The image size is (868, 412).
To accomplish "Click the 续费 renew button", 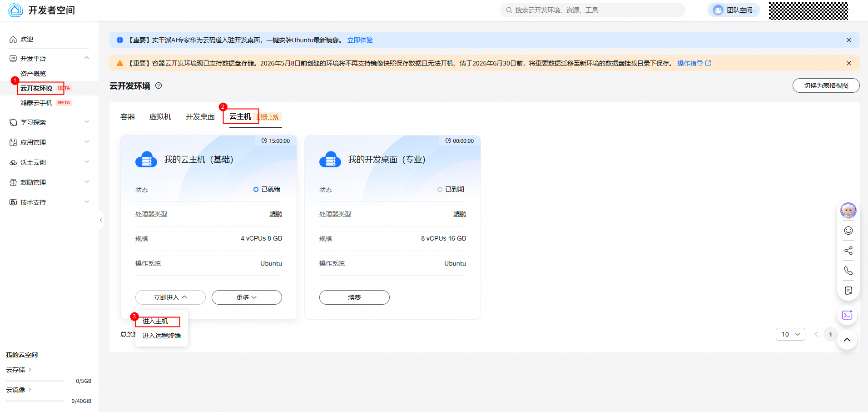I will pos(354,297).
